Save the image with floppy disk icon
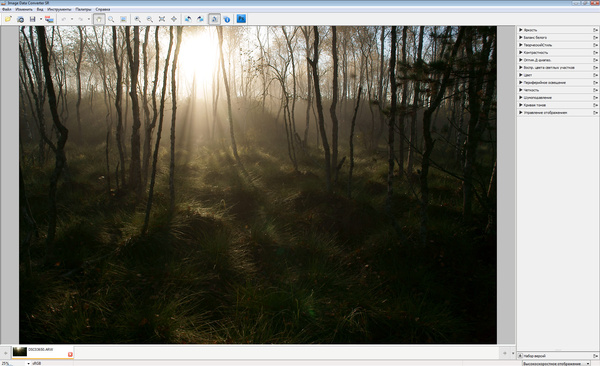The image size is (600, 366). [x=33, y=19]
